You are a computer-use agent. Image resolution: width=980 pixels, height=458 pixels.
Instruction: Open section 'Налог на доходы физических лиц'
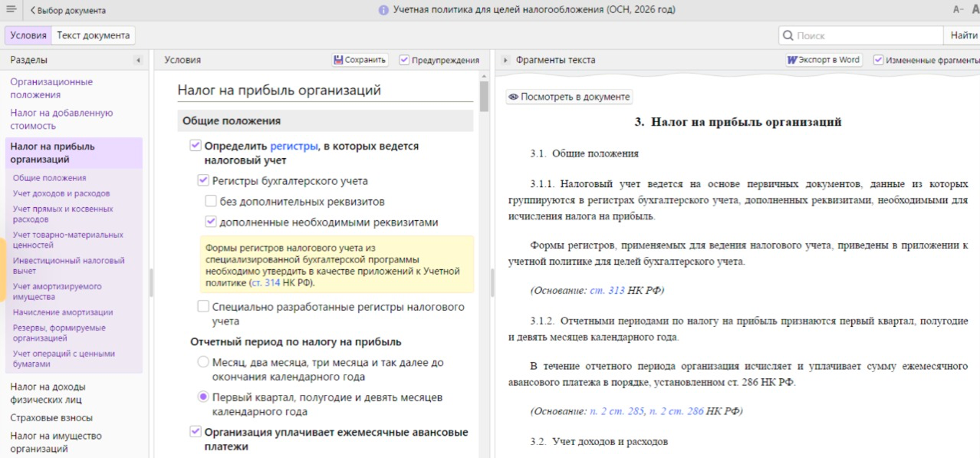[48, 393]
